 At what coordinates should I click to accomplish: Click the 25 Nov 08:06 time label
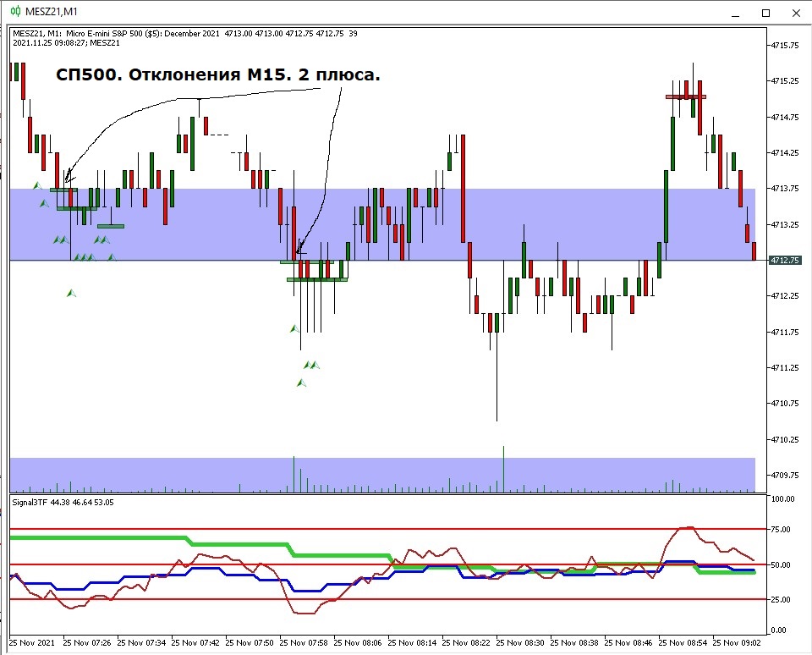pos(358,642)
